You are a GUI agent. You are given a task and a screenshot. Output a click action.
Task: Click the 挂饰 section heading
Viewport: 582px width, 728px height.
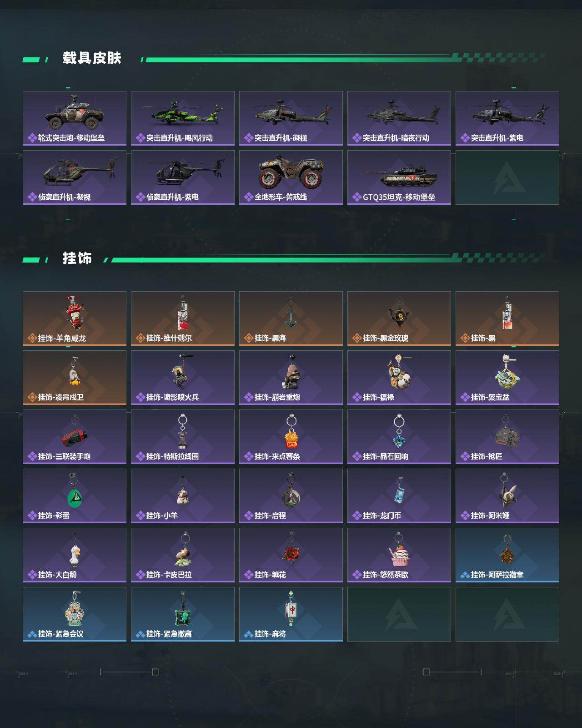(x=77, y=258)
